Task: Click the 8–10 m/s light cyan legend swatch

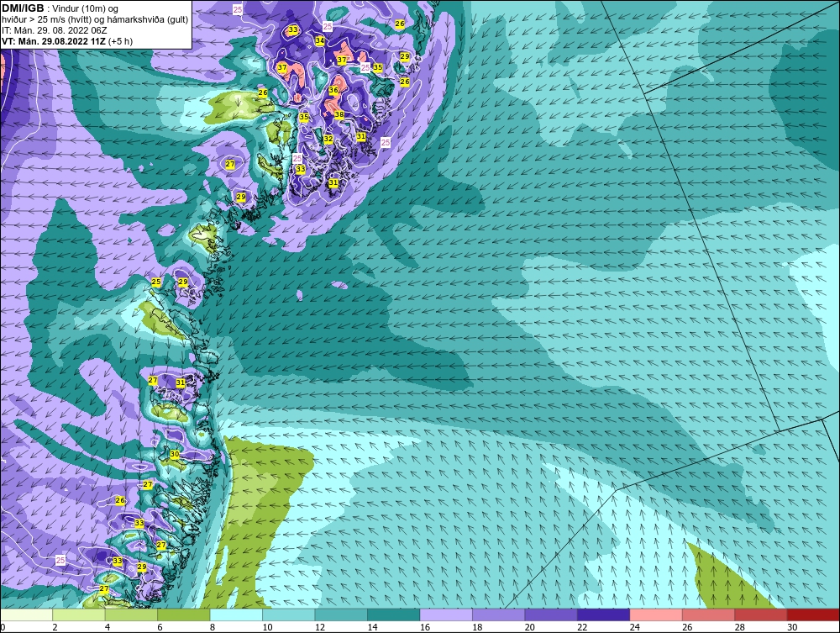Action: coord(236,615)
